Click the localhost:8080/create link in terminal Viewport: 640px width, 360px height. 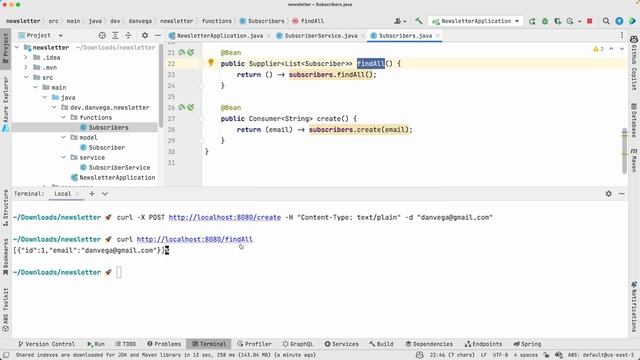coord(224,218)
